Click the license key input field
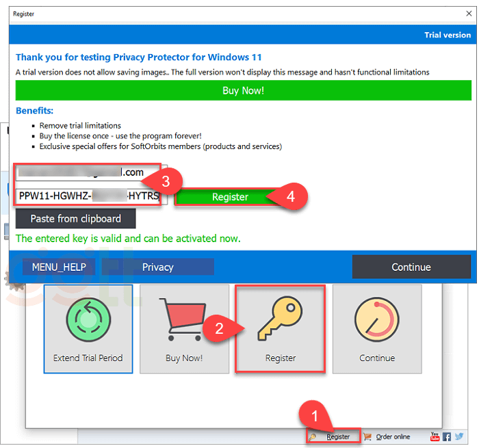Image resolution: width=479 pixels, height=448 pixels. point(89,197)
